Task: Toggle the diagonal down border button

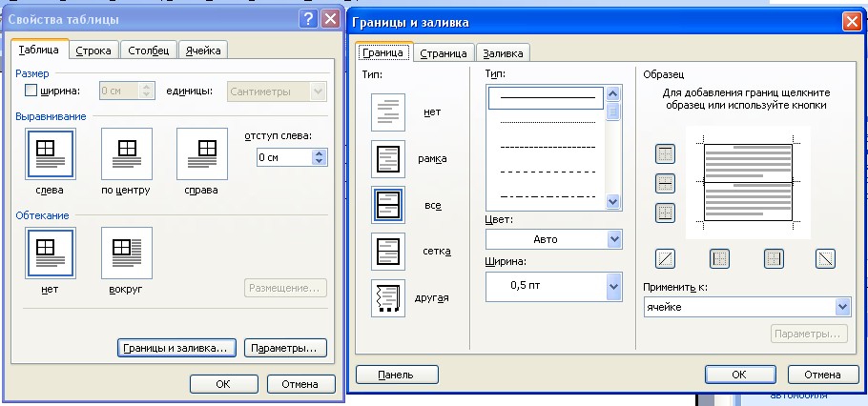Action: click(825, 257)
